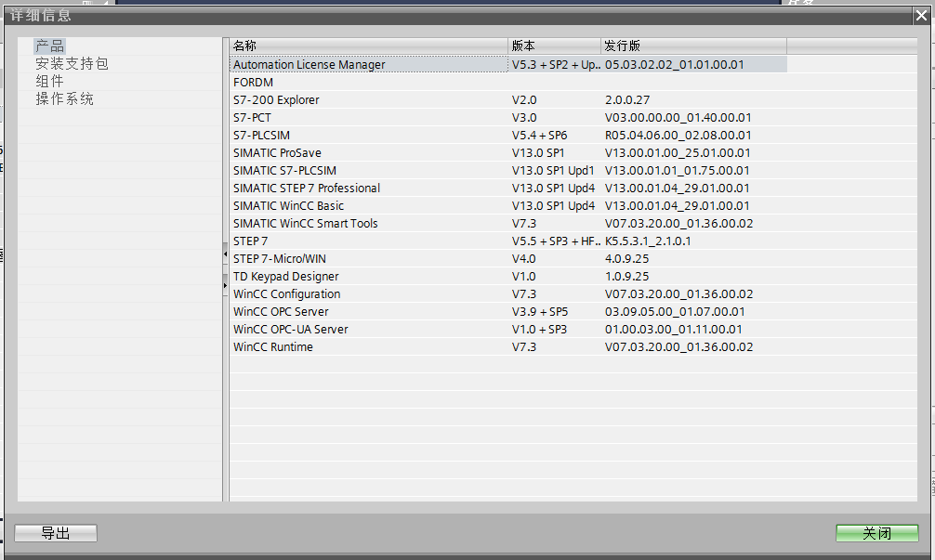Select the SIMATIC WinCC Basic row

(508, 205)
